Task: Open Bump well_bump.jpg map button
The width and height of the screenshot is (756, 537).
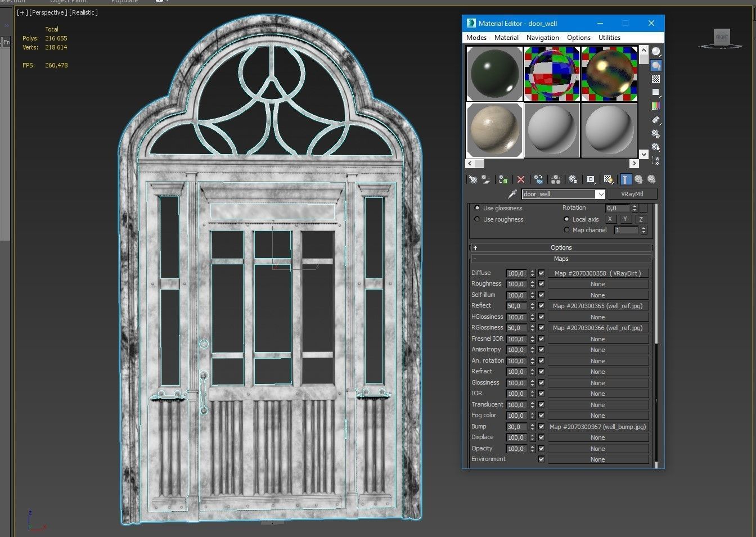Action: pyautogui.click(x=597, y=427)
